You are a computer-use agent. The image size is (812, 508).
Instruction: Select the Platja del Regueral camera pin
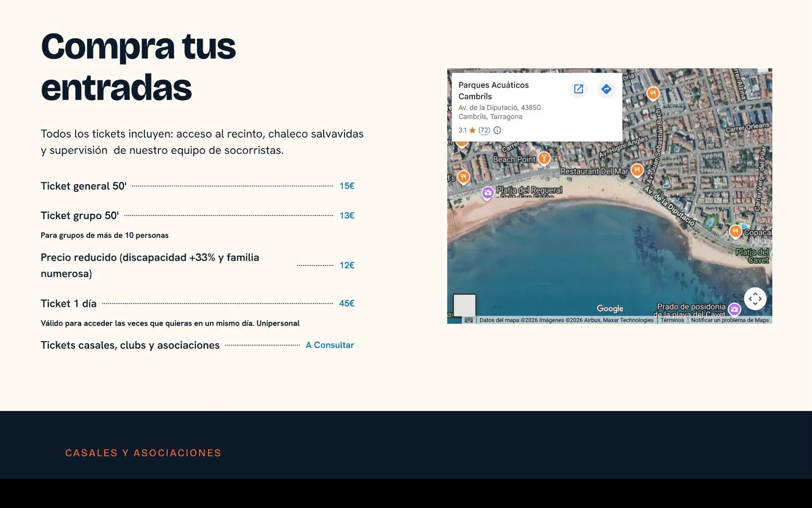pyautogui.click(x=487, y=193)
